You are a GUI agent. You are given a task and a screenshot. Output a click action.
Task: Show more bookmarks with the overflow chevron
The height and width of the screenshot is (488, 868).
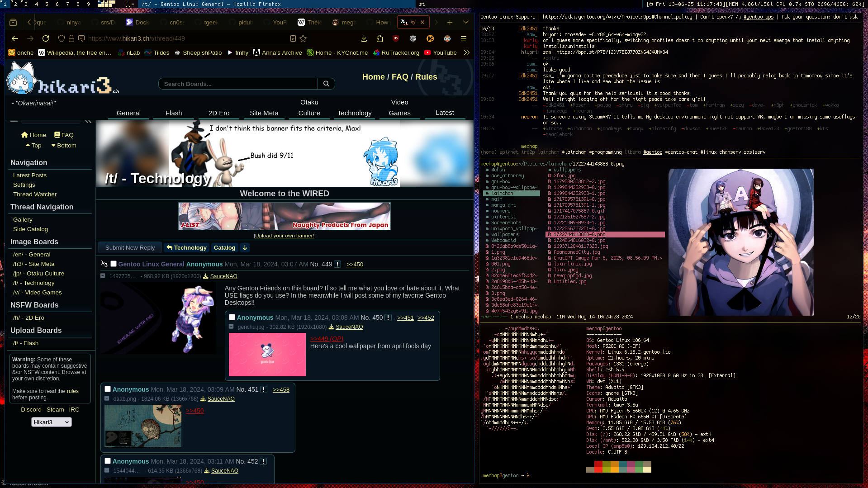[x=466, y=52]
